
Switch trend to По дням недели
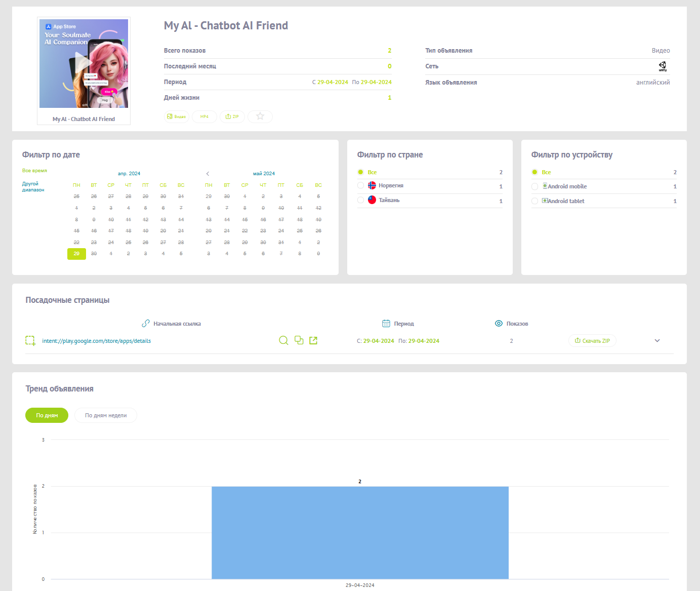point(106,415)
